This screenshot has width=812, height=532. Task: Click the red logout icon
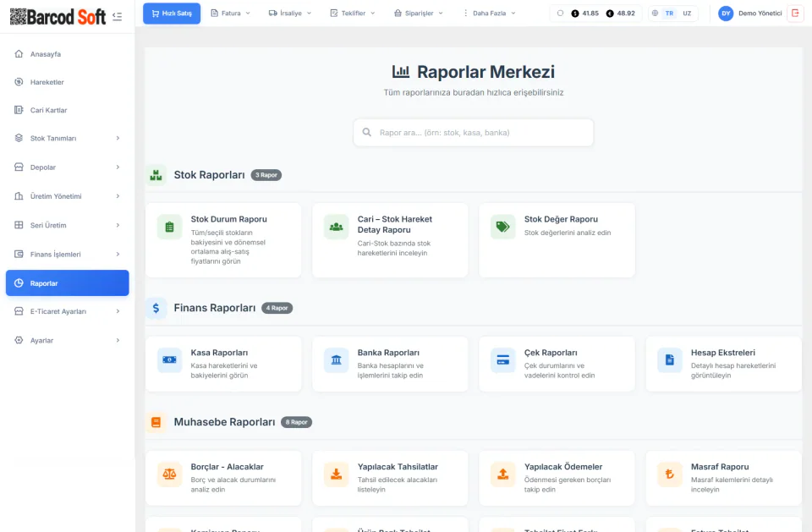(x=795, y=14)
